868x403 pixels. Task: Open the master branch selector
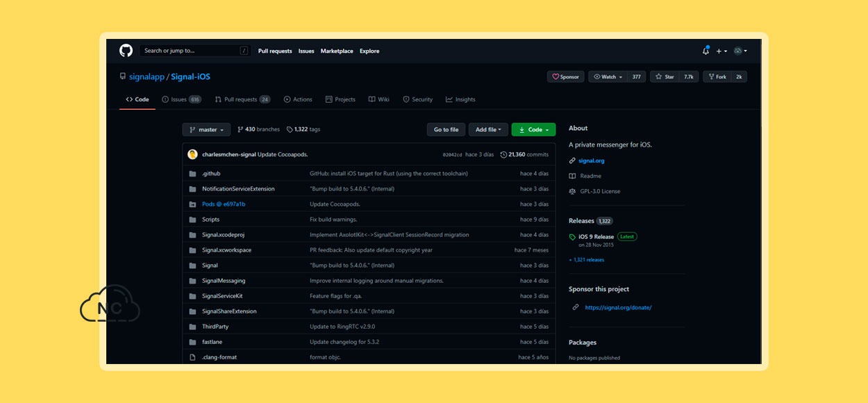click(206, 129)
